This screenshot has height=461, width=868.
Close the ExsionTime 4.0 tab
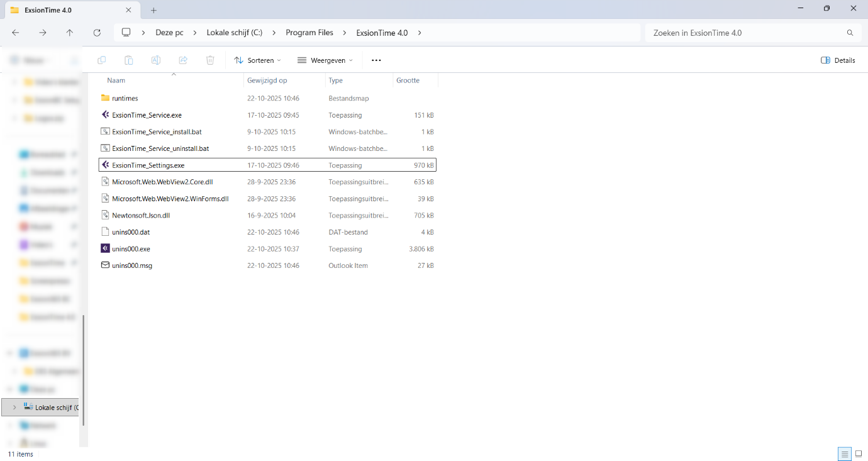coord(128,10)
